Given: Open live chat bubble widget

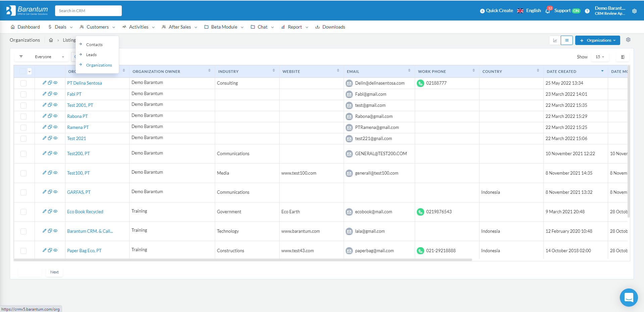Looking at the screenshot, I should [x=629, y=297].
